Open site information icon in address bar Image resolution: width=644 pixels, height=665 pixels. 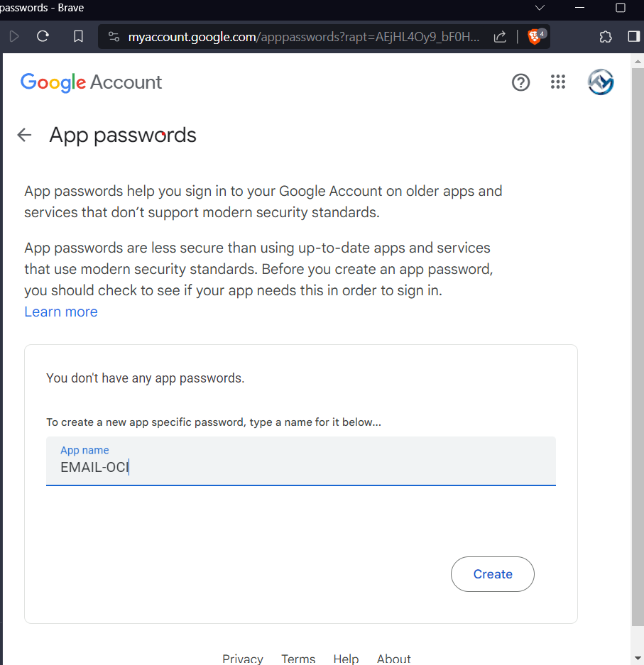tap(114, 37)
